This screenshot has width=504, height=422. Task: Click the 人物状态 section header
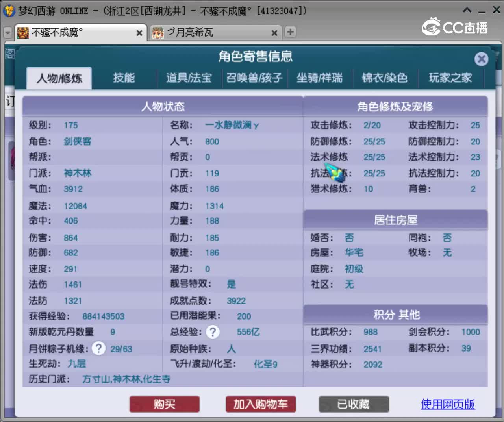coord(163,106)
